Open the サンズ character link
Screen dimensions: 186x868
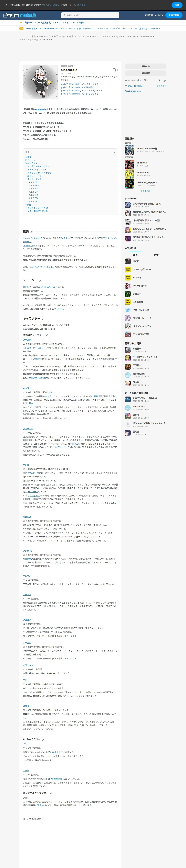(26, 465)
